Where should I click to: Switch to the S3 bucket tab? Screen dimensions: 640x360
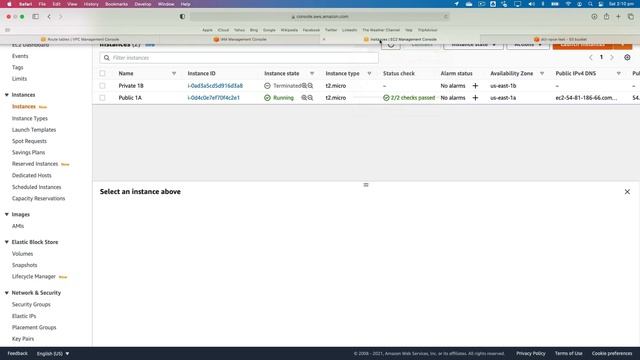click(x=560, y=40)
